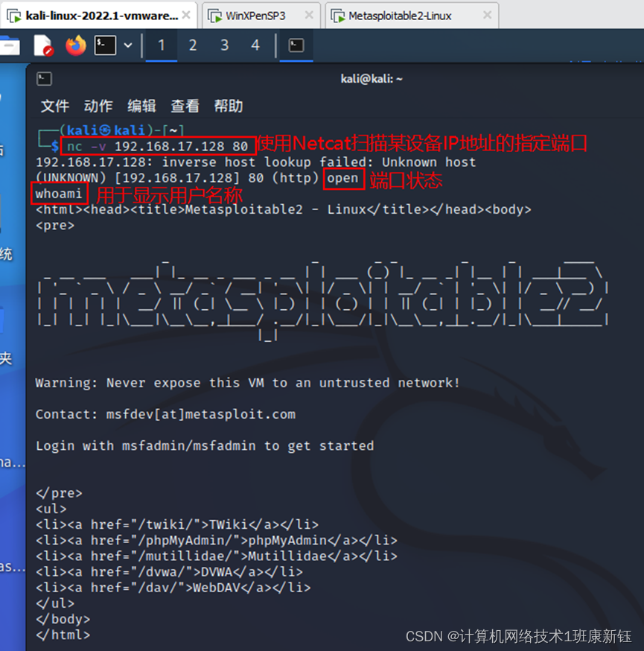644x651 pixels.
Task: Click the kali@kali: ~ title bar
Action: coord(372,79)
